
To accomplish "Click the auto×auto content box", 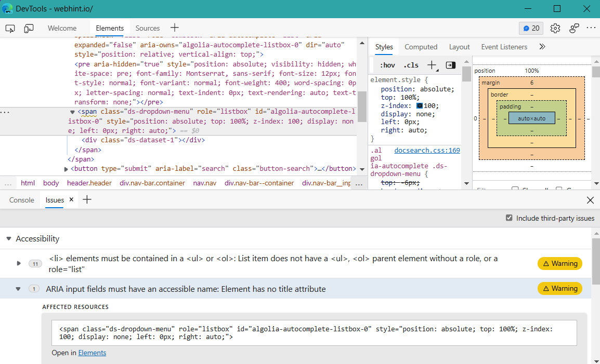I will (x=531, y=118).
